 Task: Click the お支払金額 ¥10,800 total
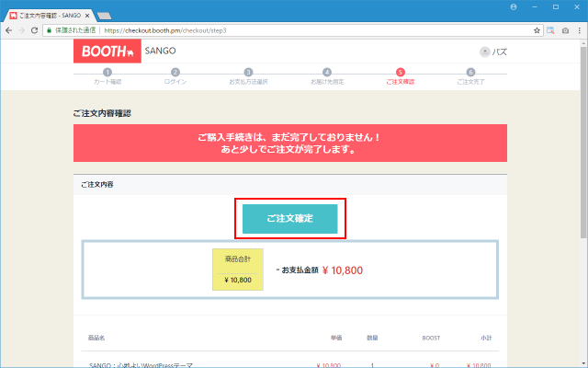tap(322, 270)
